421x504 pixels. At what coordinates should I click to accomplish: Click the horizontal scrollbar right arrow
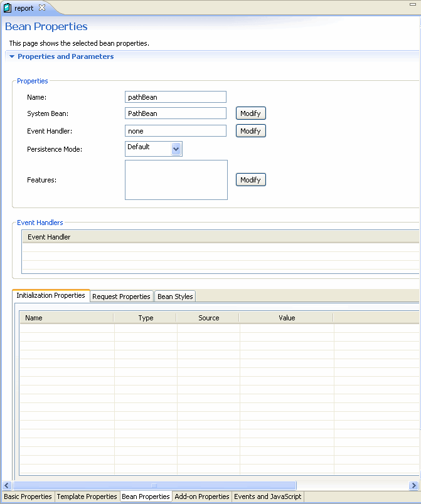[413, 485]
